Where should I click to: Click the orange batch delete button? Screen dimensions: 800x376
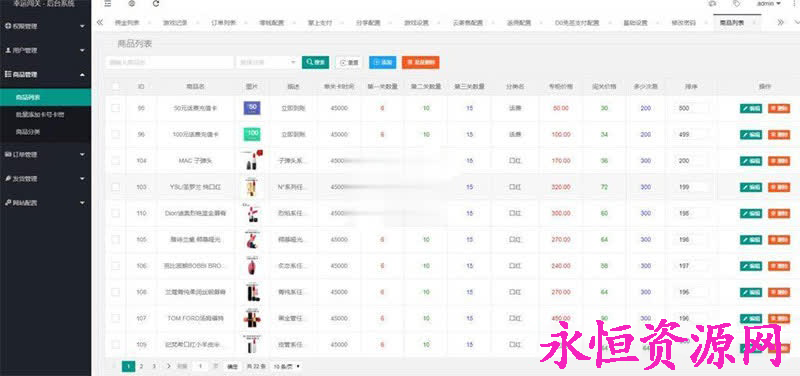click(x=420, y=62)
